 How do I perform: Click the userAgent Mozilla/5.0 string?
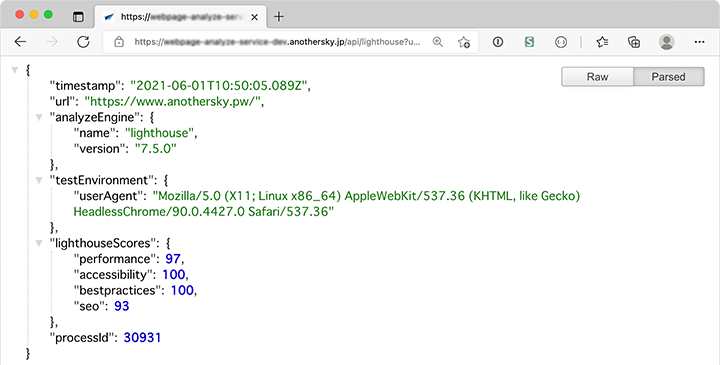326,204
